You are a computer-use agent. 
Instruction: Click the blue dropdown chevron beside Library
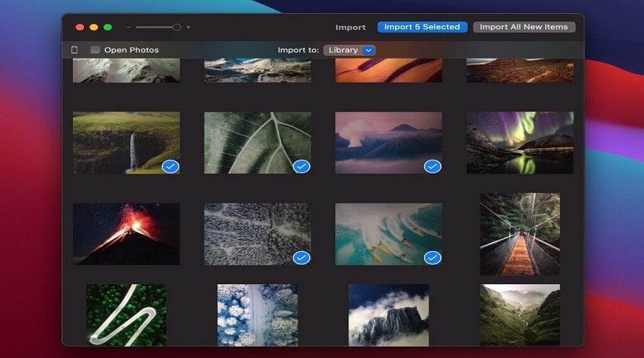[369, 50]
